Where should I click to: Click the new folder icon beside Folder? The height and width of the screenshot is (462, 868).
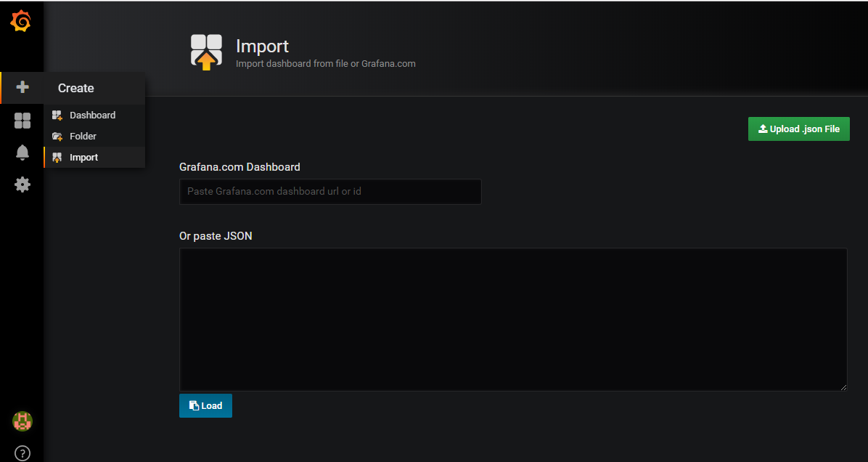[57, 137]
